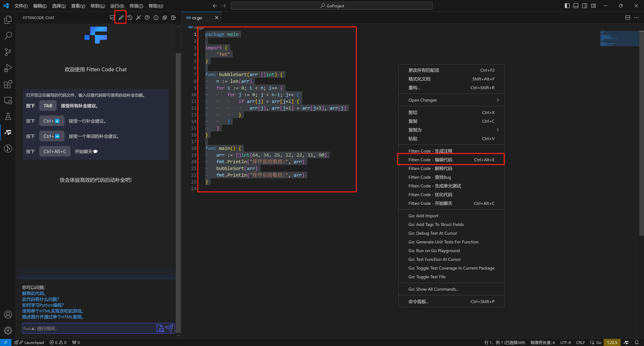Click errors and warnings count in status bar
The height and width of the screenshot is (346, 644).
point(58,342)
